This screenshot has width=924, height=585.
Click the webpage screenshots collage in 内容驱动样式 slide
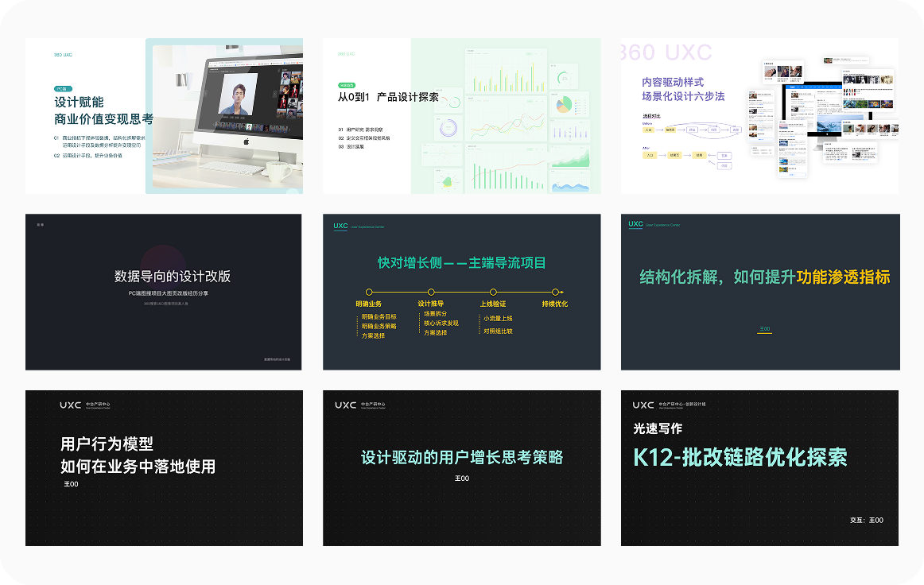821,117
